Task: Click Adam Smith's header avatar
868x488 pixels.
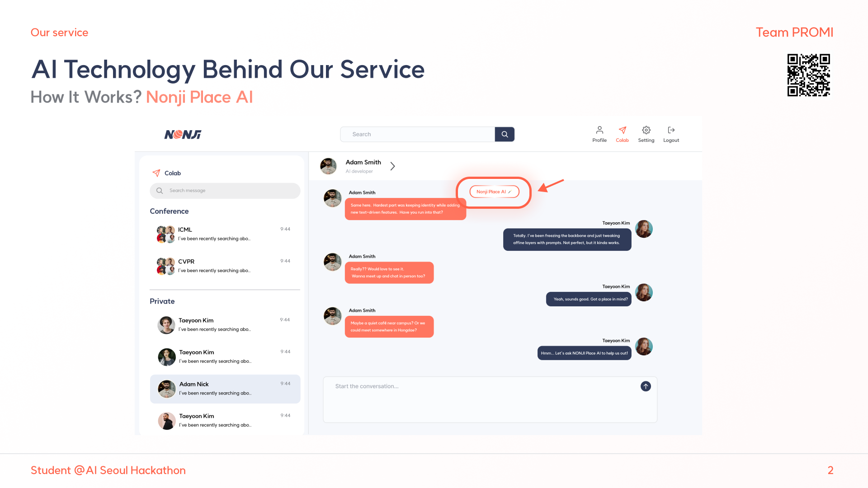Action: [x=328, y=166]
